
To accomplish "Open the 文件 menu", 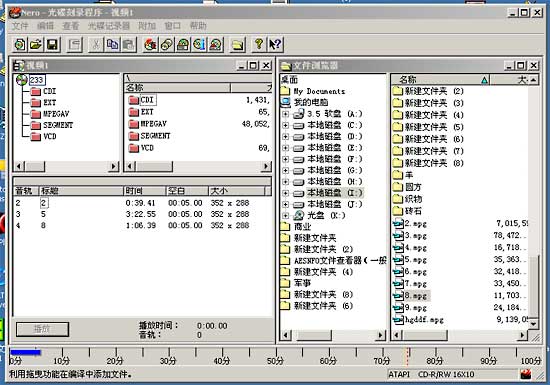I will (20, 26).
